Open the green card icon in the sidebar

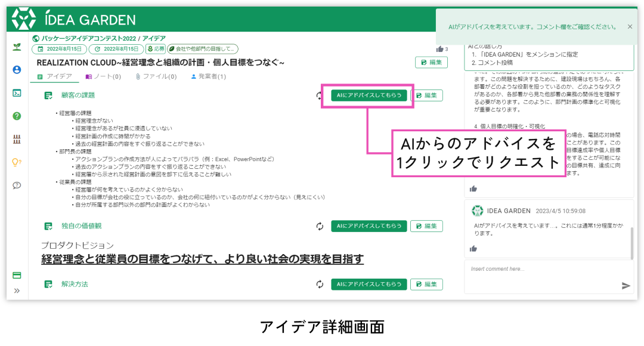point(17,275)
